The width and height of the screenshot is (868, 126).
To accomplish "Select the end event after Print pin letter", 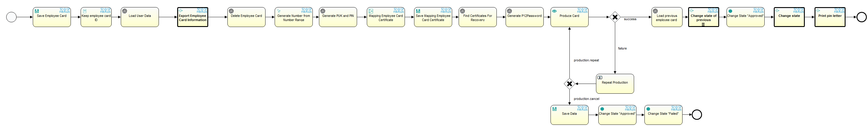I will tap(861, 17).
